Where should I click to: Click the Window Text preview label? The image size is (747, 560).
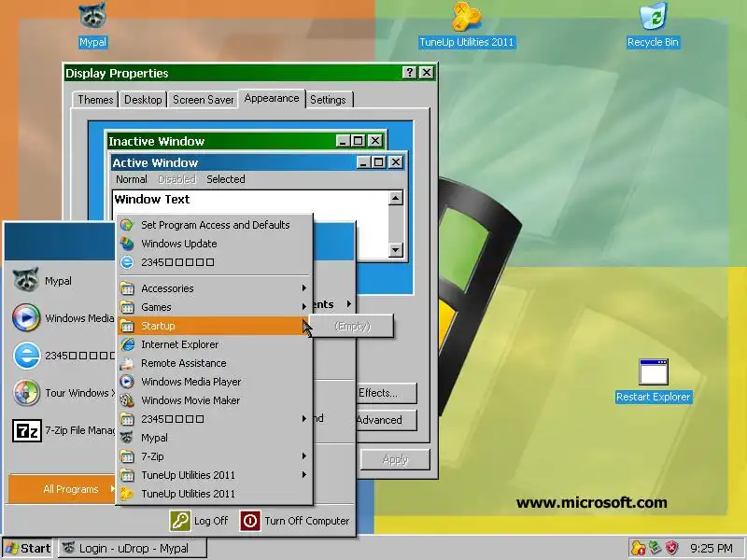[152, 199]
